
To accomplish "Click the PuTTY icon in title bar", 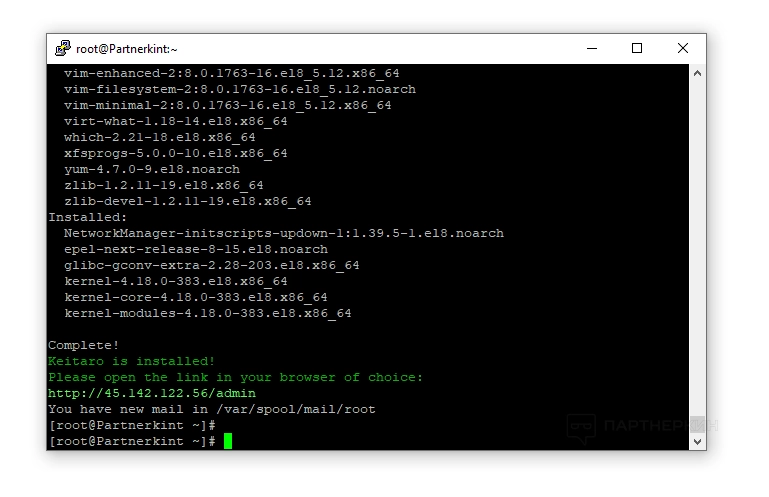I will (63, 49).
